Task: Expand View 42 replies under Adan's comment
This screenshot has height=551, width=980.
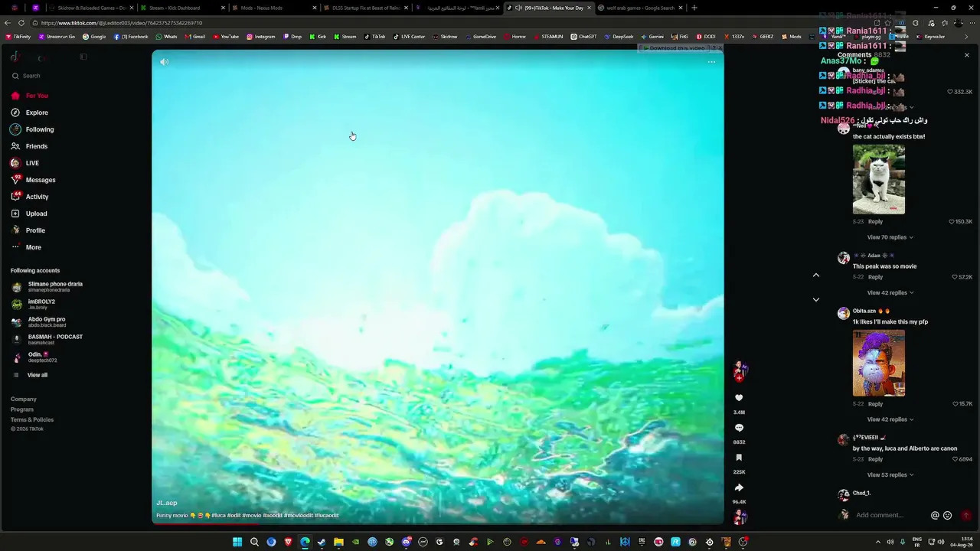Action: [x=890, y=292]
